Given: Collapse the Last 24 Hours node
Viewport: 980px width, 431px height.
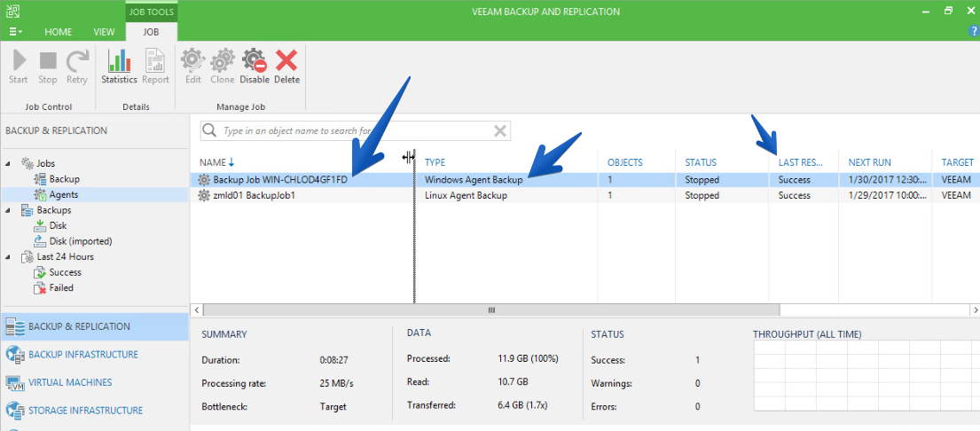Looking at the screenshot, I should (9, 256).
